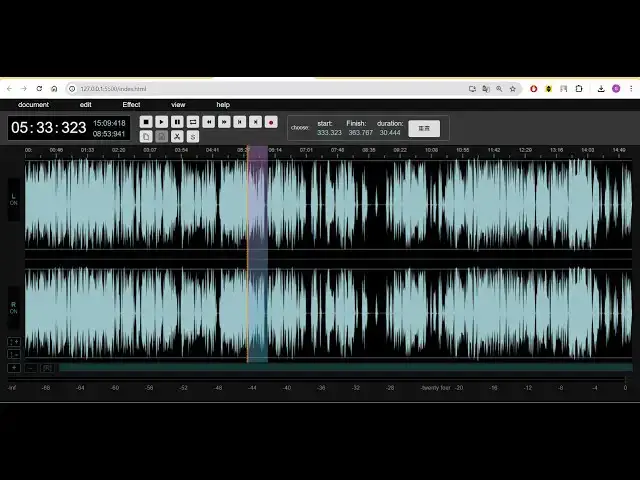
Task: Click the total duration readout 15:09:418
Action: (x=109, y=123)
